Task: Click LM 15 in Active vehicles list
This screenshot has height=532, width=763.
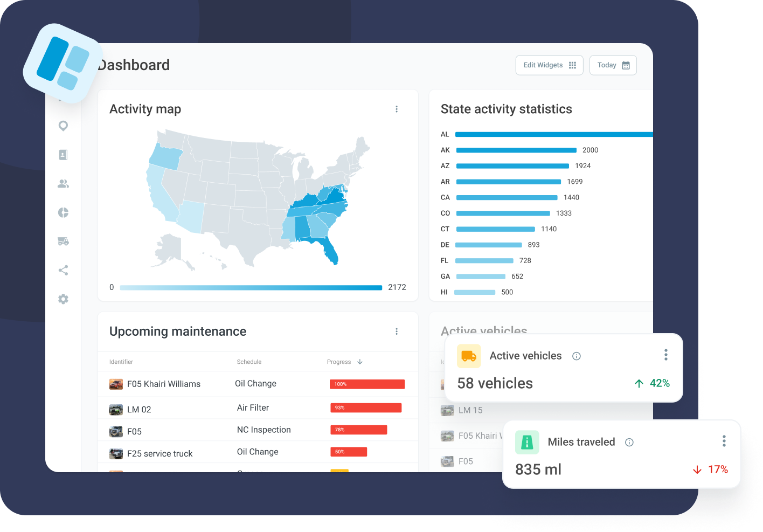Action: pyautogui.click(x=470, y=410)
